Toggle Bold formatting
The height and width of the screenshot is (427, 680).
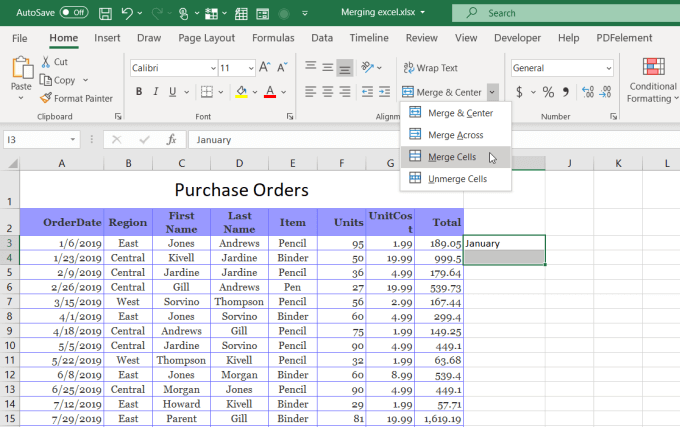pyautogui.click(x=139, y=92)
